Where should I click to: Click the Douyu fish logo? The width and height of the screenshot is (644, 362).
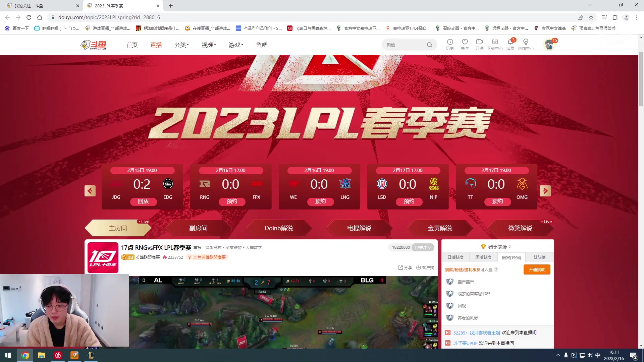tap(93, 45)
